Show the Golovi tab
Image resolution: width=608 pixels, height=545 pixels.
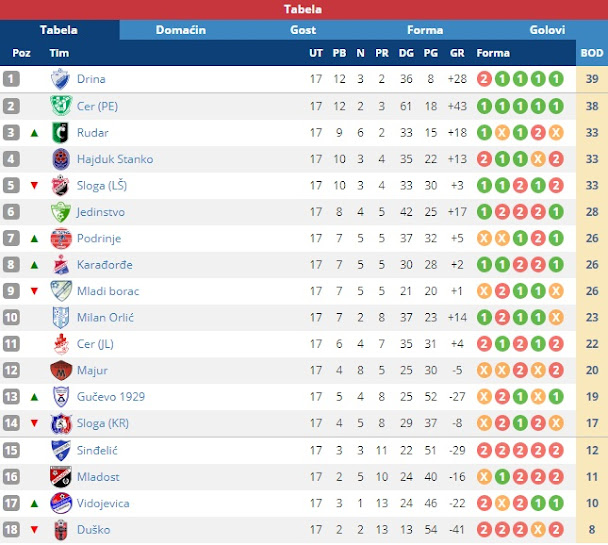tap(547, 30)
